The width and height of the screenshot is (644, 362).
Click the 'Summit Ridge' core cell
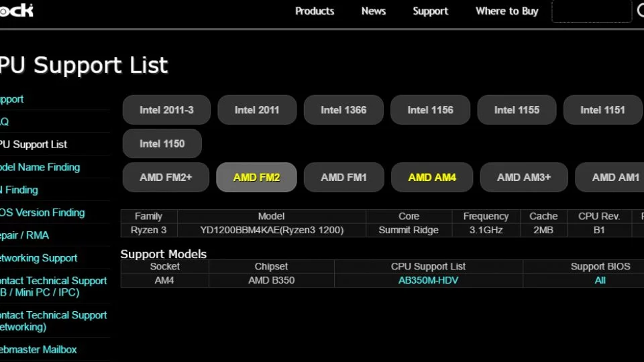click(x=409, y=230)
